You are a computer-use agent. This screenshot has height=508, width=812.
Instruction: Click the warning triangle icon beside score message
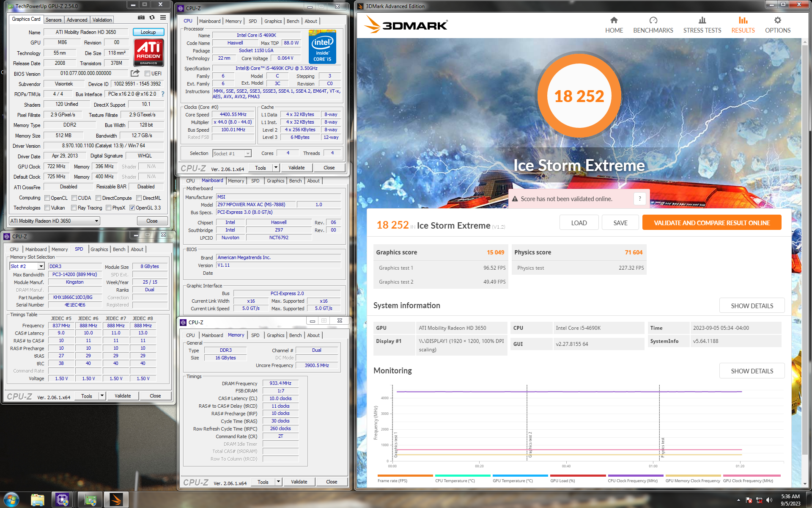coord(515,199)
